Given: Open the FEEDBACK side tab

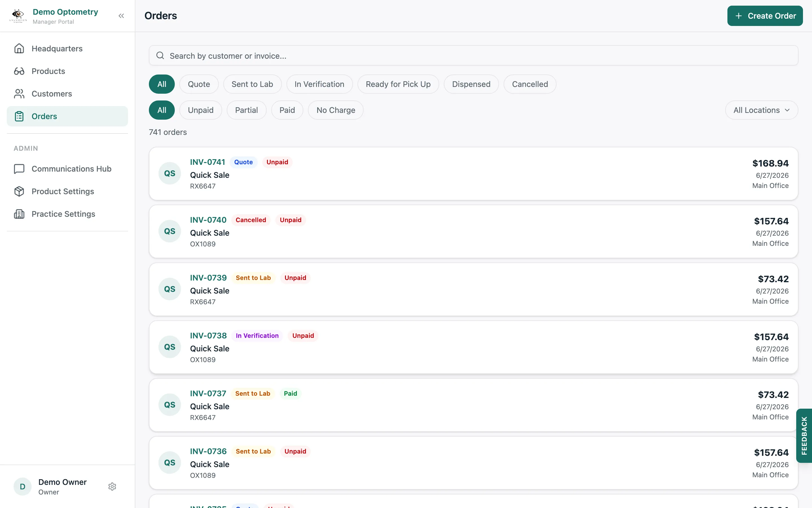Looking at the screenshot, I should coord(804,436).
